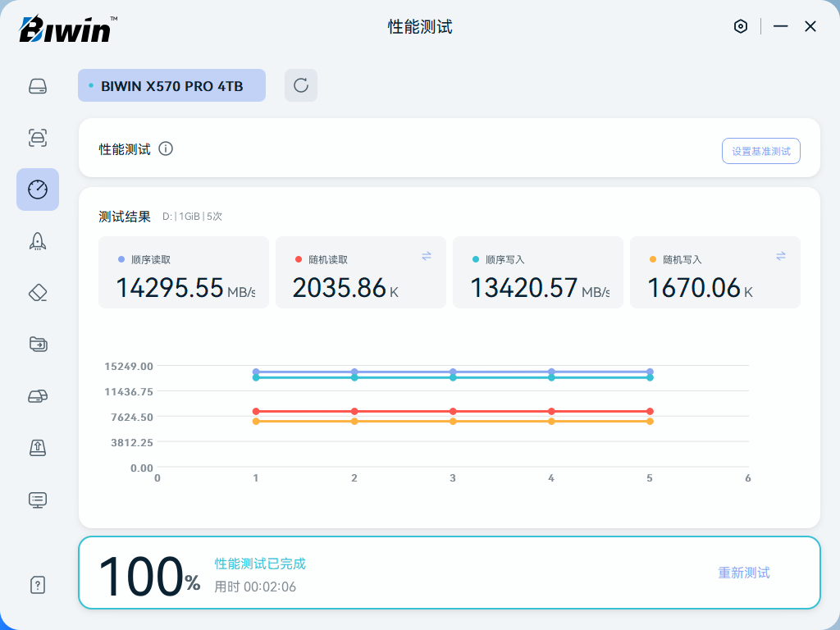Click the drive scan icon in sidebar
The width and height of the screenshot is (840, 630).
[38, 138]
